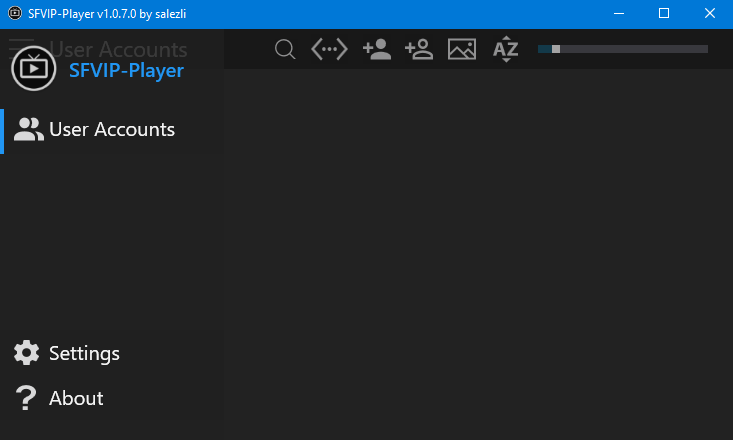Click the app icon in the title bar
The image size is (733, 440).
[x=15, y=13]
